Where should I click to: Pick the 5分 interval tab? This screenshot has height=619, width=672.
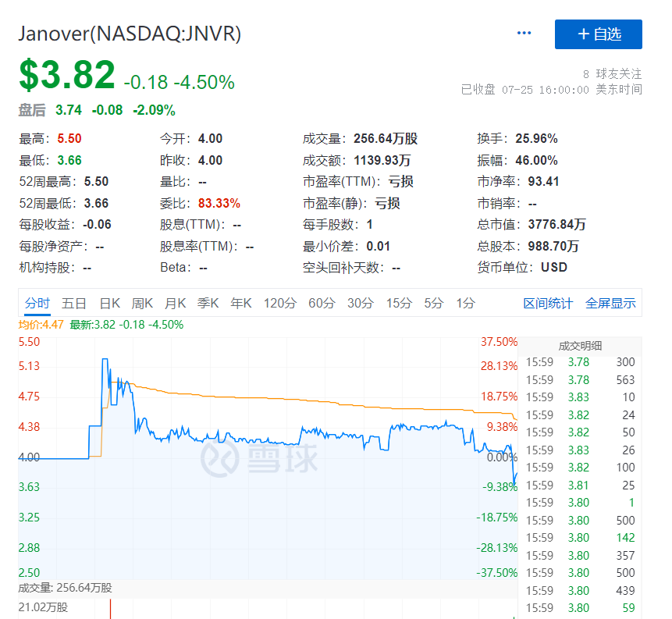click(434, 304)
